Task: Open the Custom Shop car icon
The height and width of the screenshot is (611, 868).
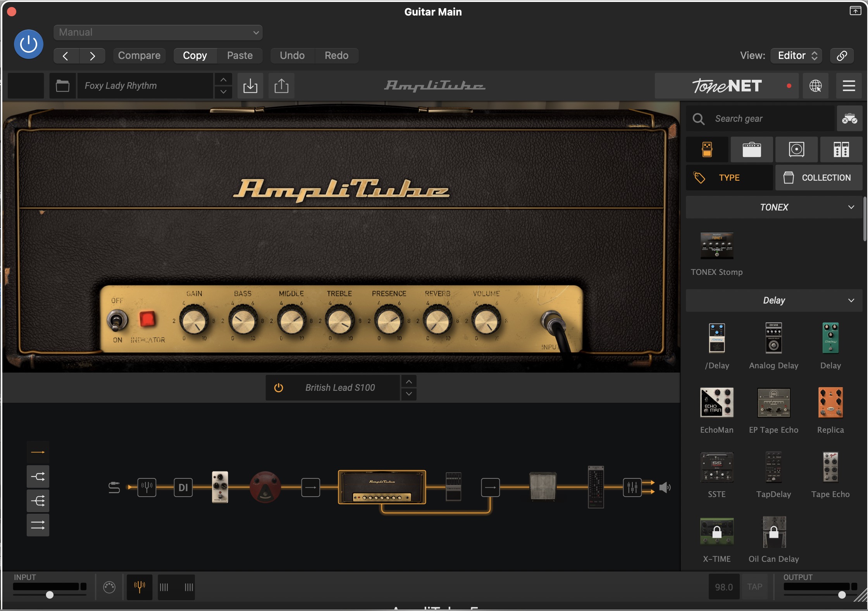Action: (x=849, y=119)
